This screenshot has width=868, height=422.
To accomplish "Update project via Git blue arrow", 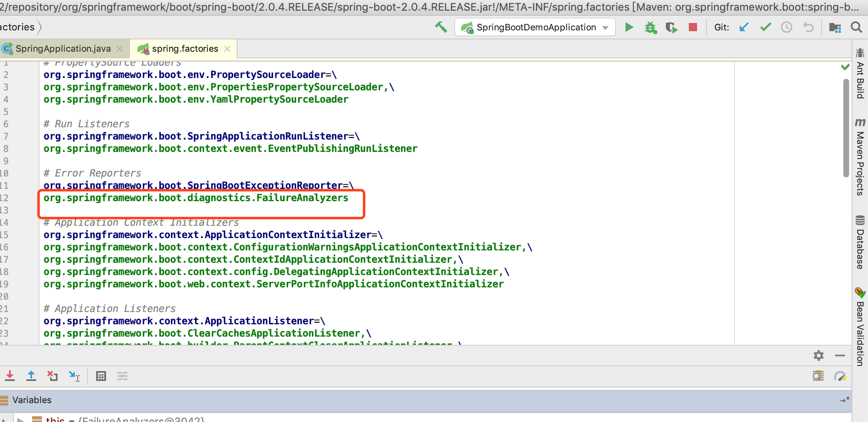I will tap(744, 28).
